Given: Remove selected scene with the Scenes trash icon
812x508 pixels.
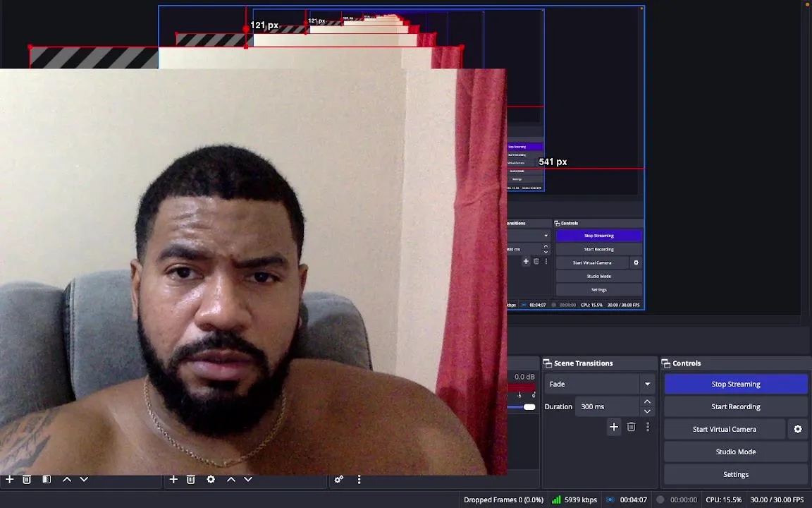Looking at the screenshot, I should tap(27, 480).
